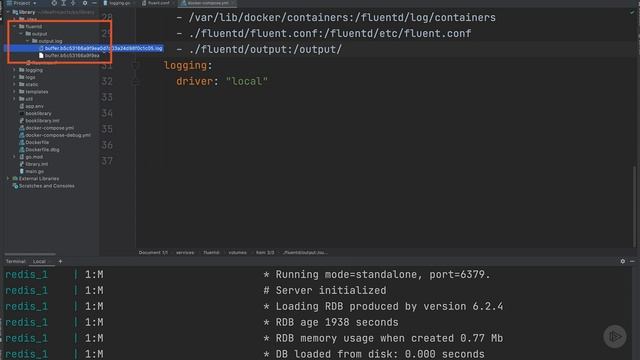
Task: Open terminal panel settings gear
Action: [x=622, y=261]
